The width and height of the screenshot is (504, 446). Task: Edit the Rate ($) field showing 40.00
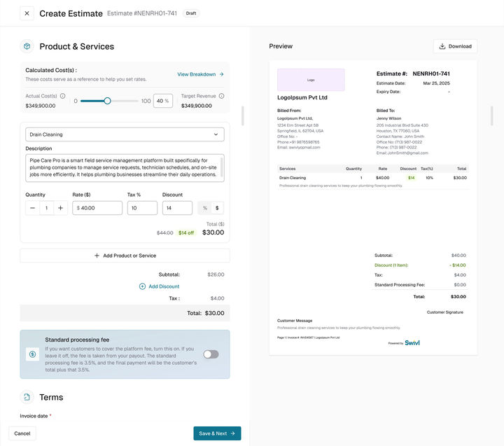pos(97,208)
